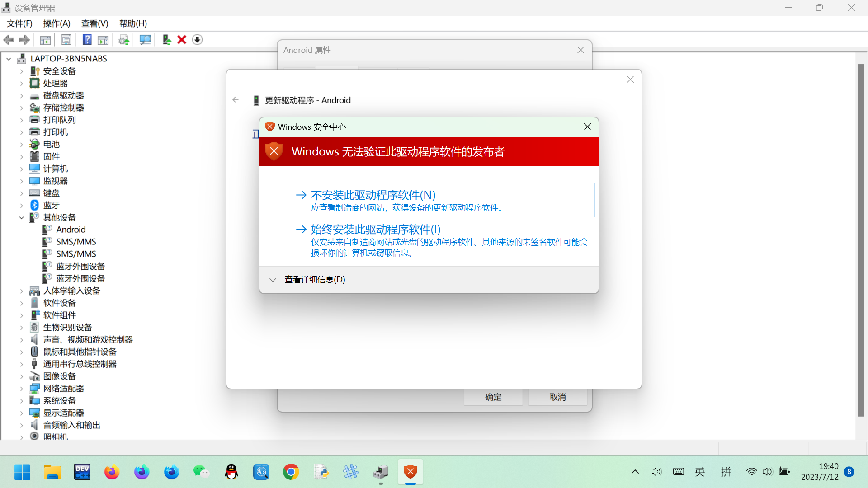The image size is (868, 488).
Task: Show hidden tray icons chevron
Action: 635,472
